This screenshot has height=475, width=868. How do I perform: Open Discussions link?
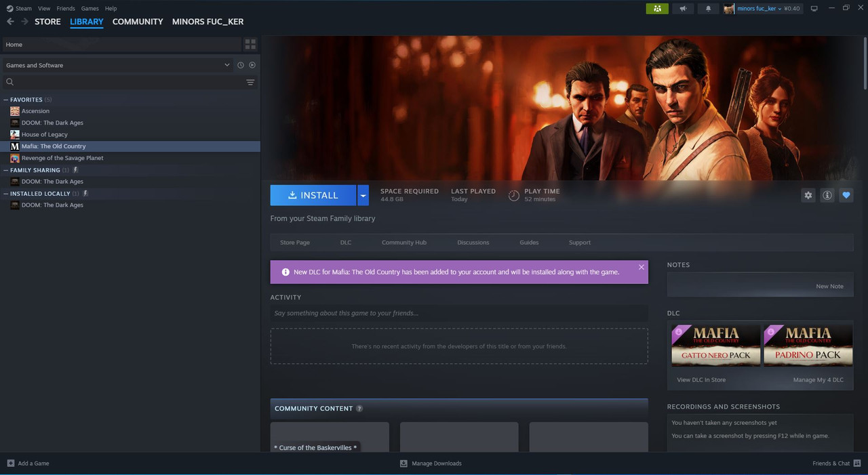473,243
